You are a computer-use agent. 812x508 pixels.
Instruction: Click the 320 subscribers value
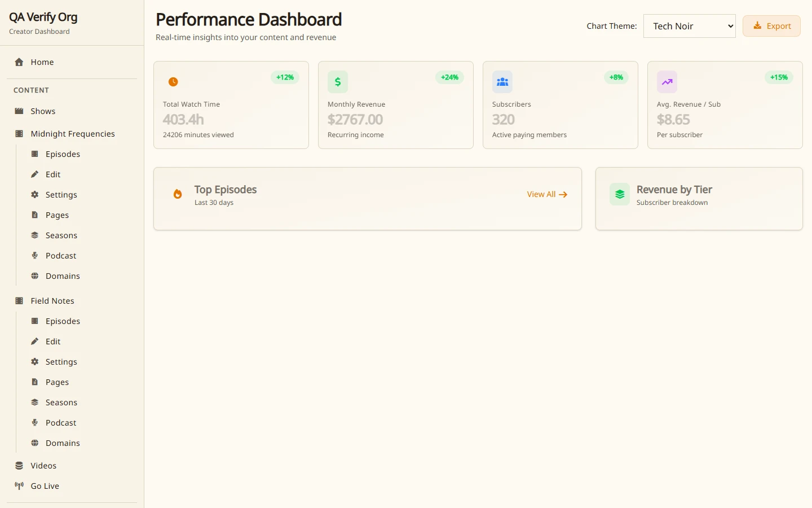504,120
